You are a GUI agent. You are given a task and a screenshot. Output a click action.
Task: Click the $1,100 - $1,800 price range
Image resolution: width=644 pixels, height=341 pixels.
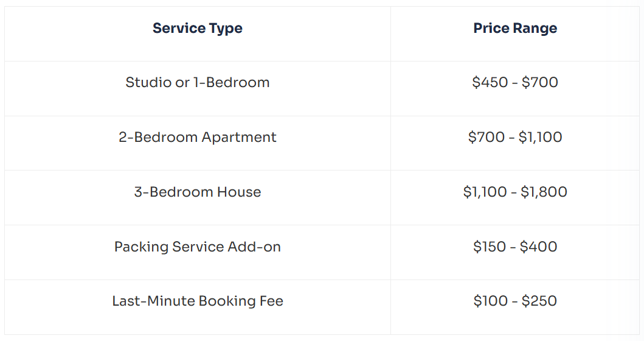click(x=515, y=192)
